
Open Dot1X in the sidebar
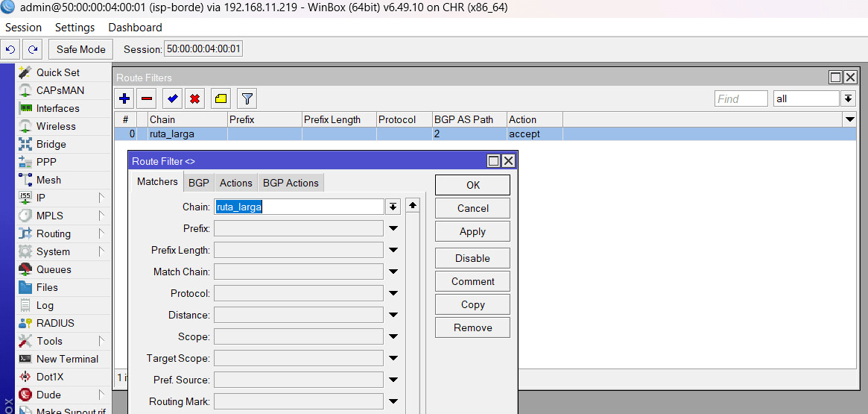pos(50,377)
